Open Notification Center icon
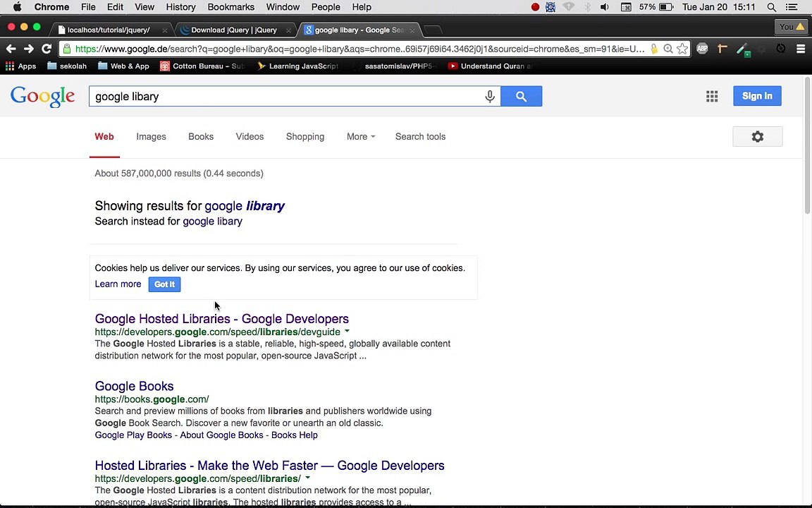 (x=792, y=7)
